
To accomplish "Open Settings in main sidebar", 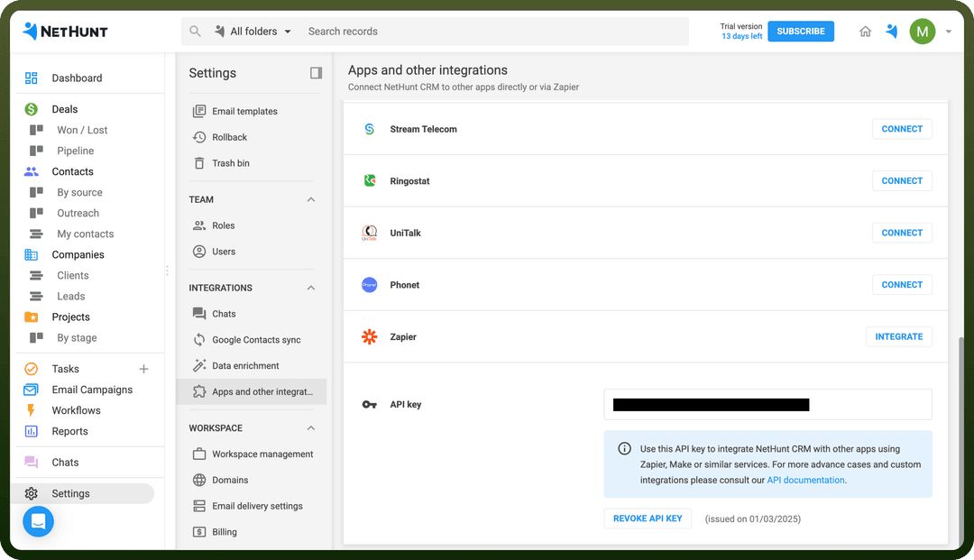I will 83,493.
